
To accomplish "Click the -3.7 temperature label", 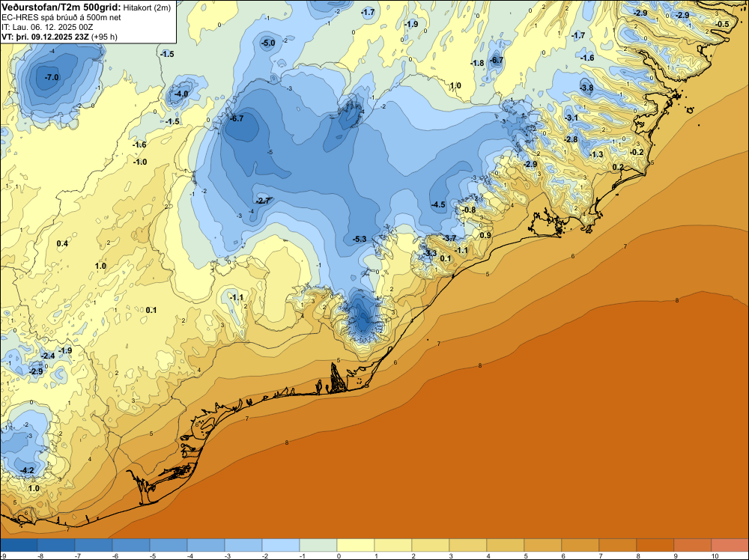I will [449, 238].
